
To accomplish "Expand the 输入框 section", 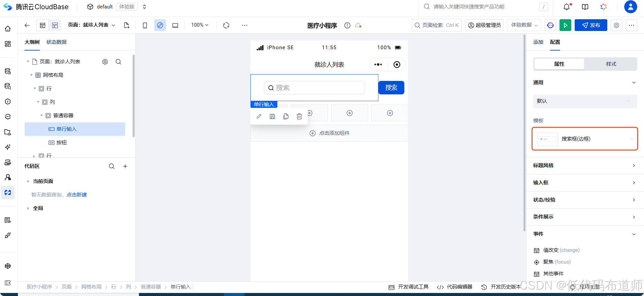I will pyautogui.click(x=585, y=183).
